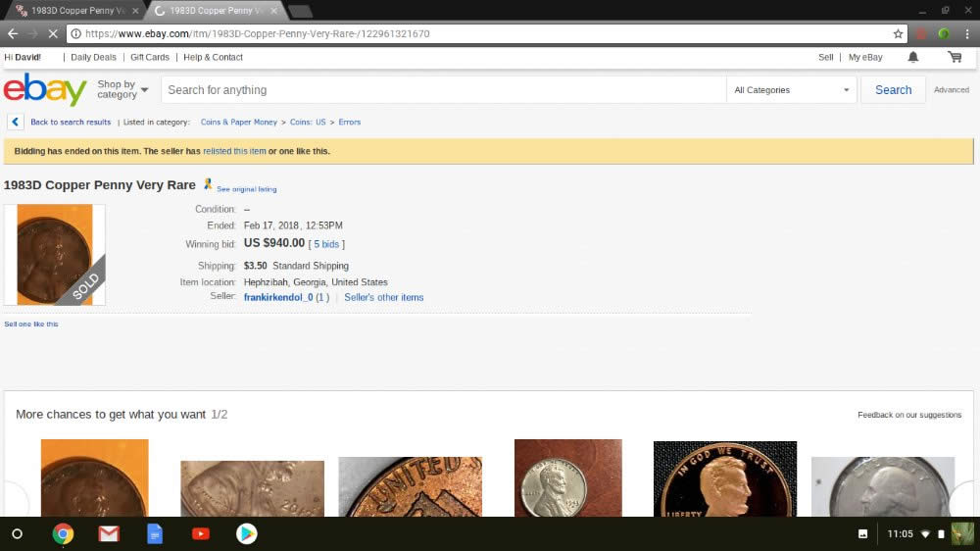
Task: Click Sell one like this link
Action: (31, 324)
